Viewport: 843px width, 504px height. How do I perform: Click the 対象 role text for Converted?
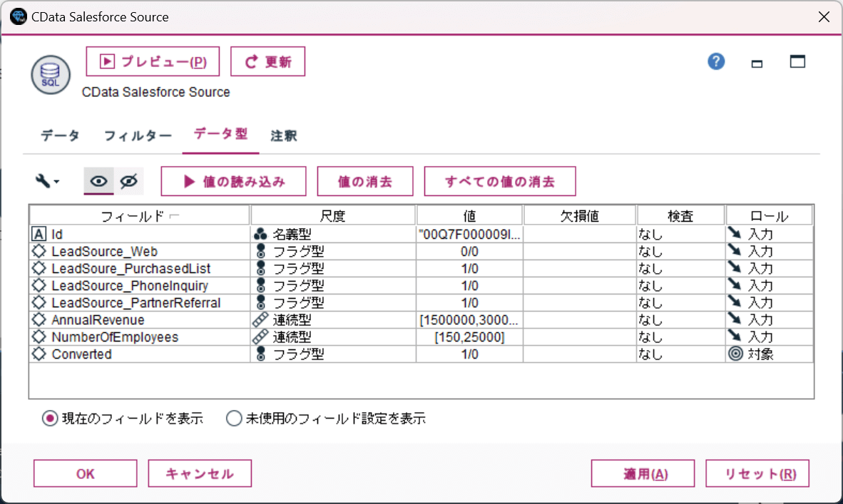760,354
